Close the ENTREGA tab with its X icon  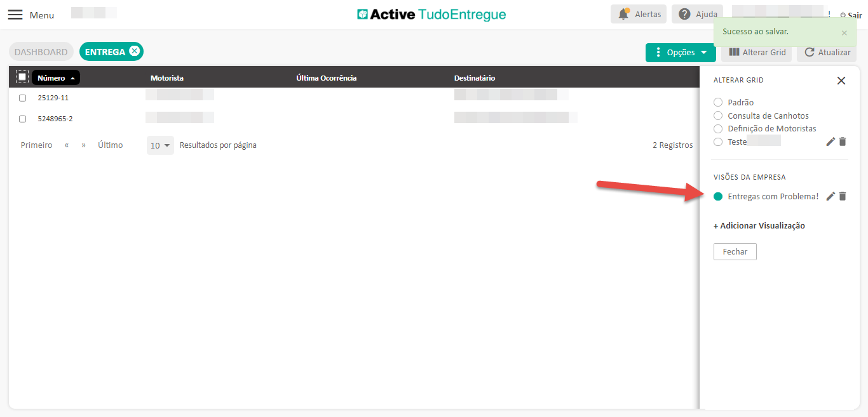pos(134,51)
